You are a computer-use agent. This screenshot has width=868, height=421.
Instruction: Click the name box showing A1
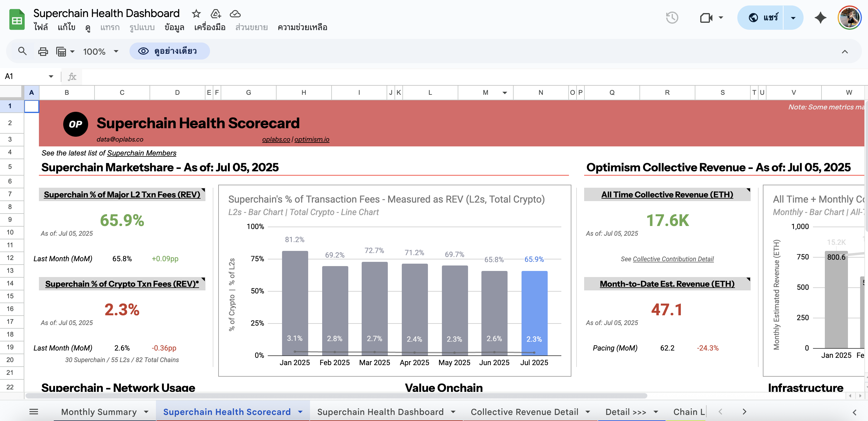pos(24,77)
